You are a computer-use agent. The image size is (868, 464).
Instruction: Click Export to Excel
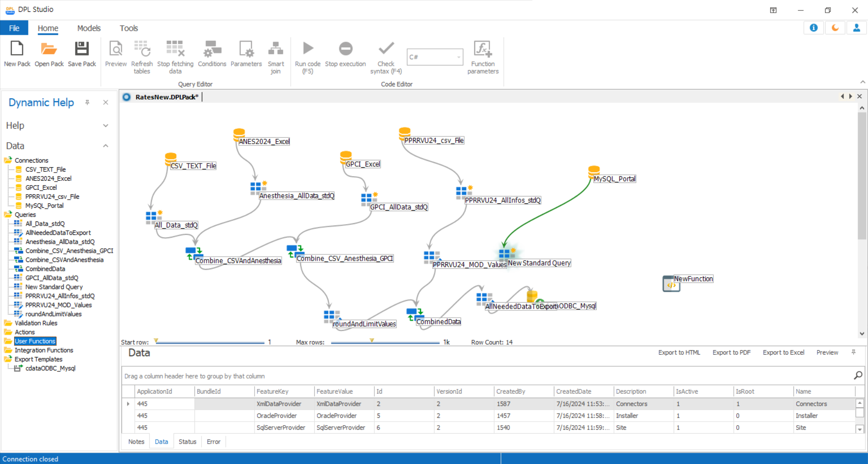coord(783,352)
